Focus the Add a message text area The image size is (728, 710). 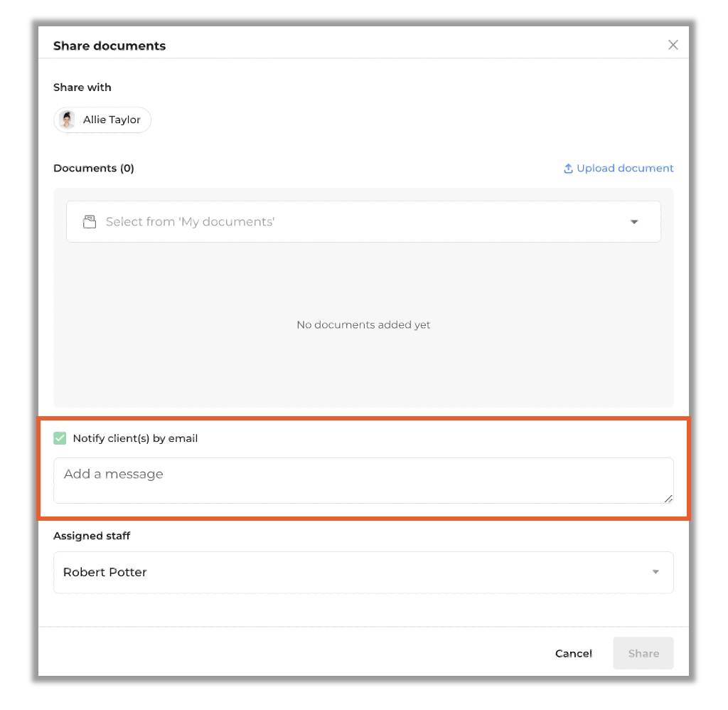coord(363,480)
